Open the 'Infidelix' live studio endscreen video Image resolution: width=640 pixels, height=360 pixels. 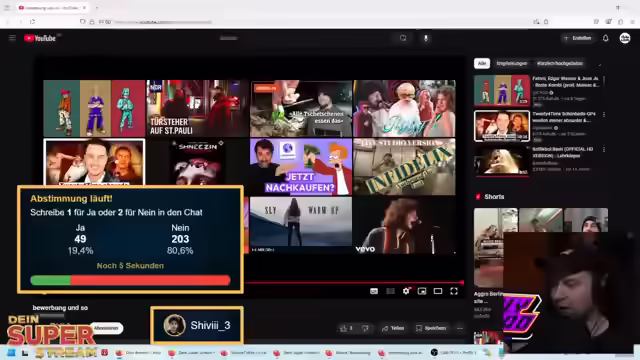pyautogui.click(x=404, y=167)
